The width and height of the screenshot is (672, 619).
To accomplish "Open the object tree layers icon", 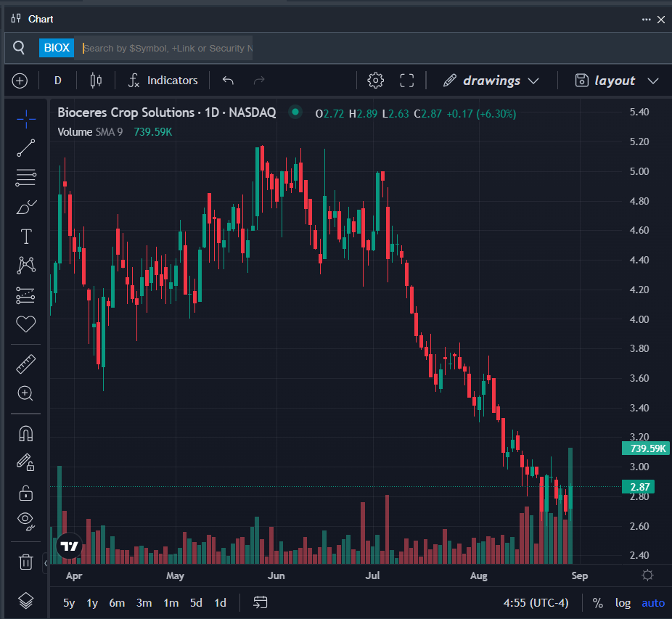I will [x=25, y=601].
